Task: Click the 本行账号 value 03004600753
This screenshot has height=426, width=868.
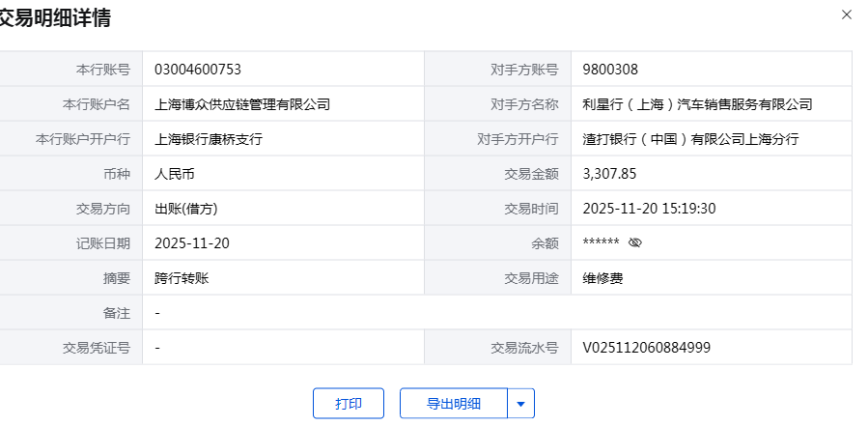Action: pyautogui.click(x=198, y=69)
